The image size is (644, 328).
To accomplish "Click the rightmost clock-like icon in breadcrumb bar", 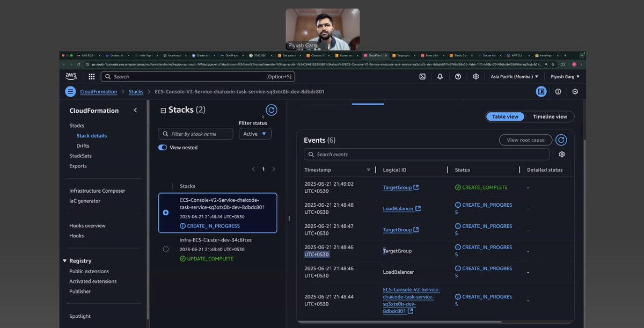I will pyautogui.click(x=575, y=92).
